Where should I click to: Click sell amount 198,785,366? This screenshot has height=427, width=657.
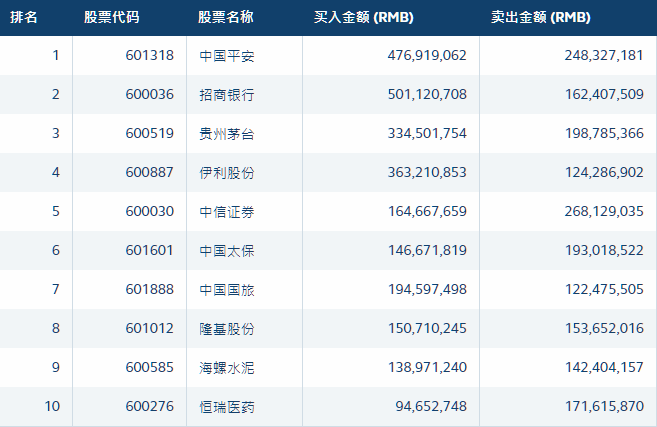point(604,133)
